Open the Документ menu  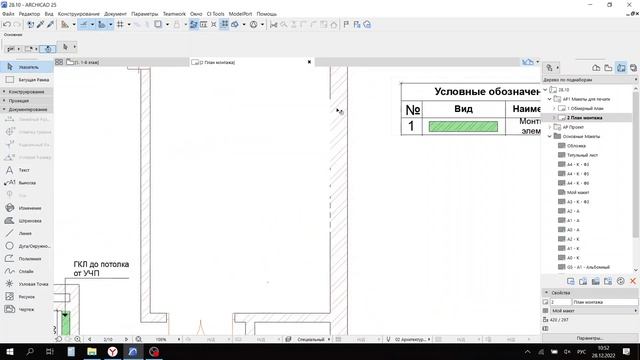tap(115, 14)
